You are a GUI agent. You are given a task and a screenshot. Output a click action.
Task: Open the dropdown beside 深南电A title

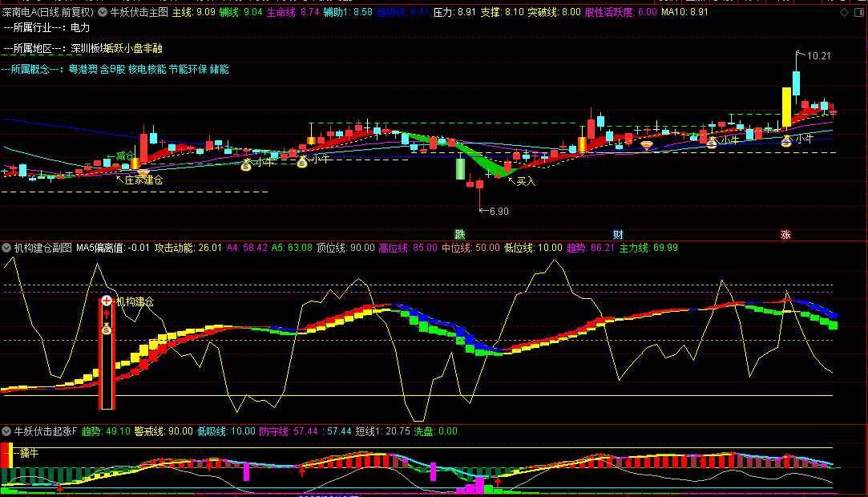(102, 13)
